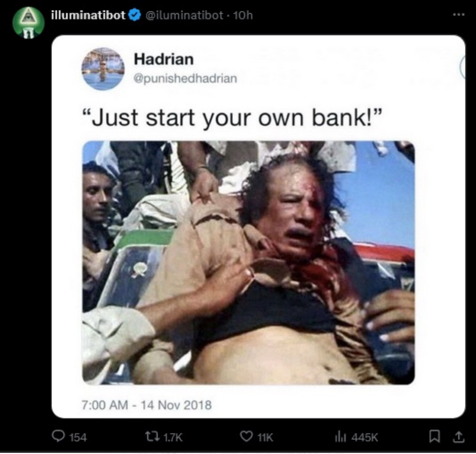The height and width of the screenshot is (454, 476).
Task: Click the share upload icon
Action: click(x=459, y=437)
